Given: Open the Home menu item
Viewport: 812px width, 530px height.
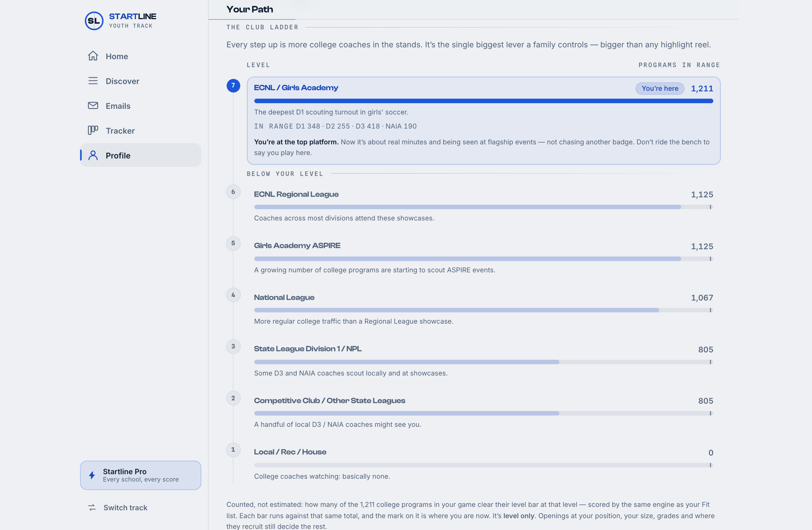Looking at the screenshot, I should pos(141,56).
